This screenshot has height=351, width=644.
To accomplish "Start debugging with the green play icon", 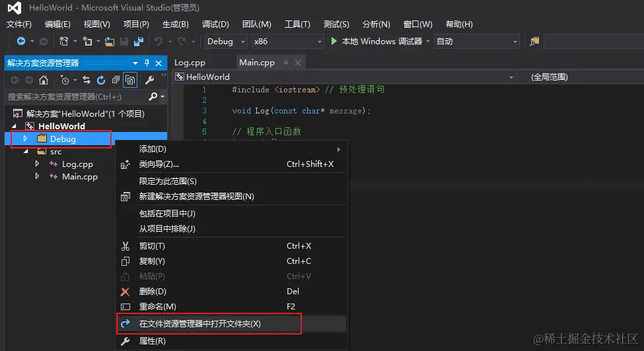I will [x=334, y=41].
